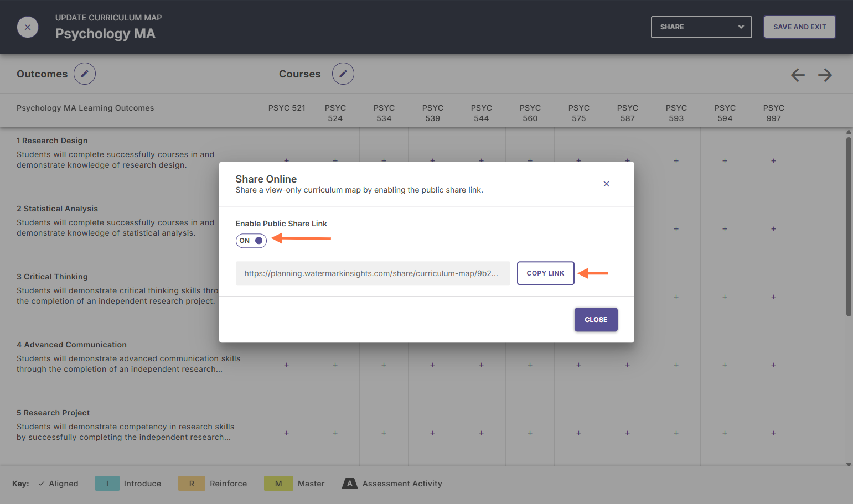Select the public share URL field
Viewport: 853px width, 504px height.
pos(373,273)
